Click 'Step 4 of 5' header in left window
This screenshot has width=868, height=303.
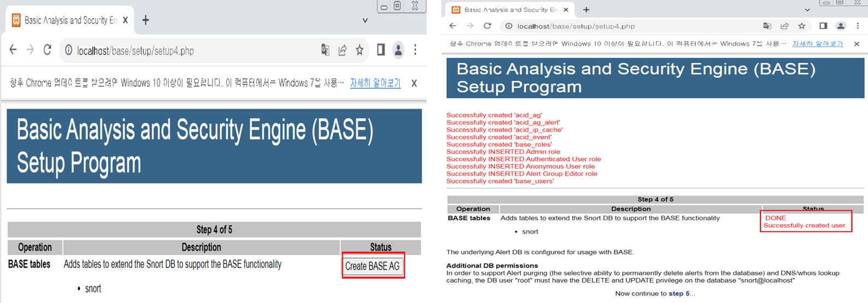(x=214, y=230)
